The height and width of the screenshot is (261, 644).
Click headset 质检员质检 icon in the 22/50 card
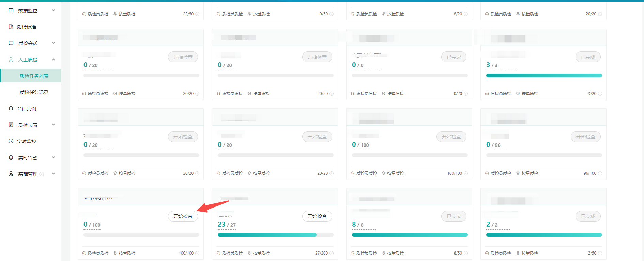click(x=84, y=14)
